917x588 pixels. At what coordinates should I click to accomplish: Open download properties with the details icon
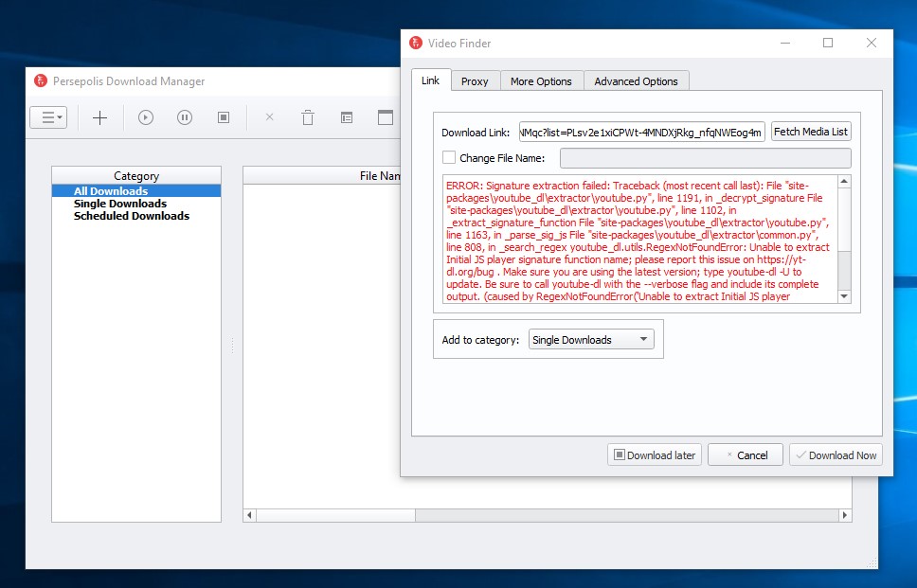[x=346, y=117]
